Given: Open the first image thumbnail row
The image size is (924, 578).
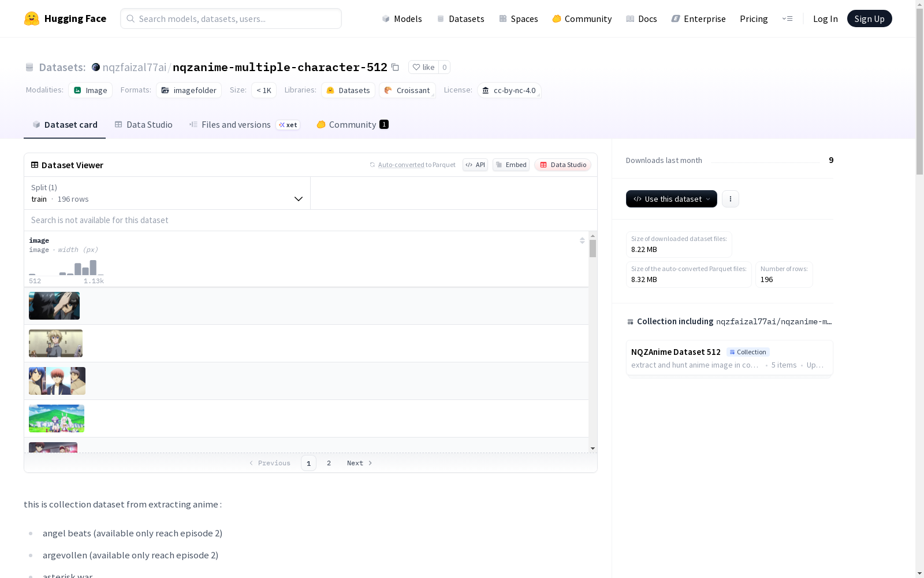Looking at the screenshot, I should (54, 306).
